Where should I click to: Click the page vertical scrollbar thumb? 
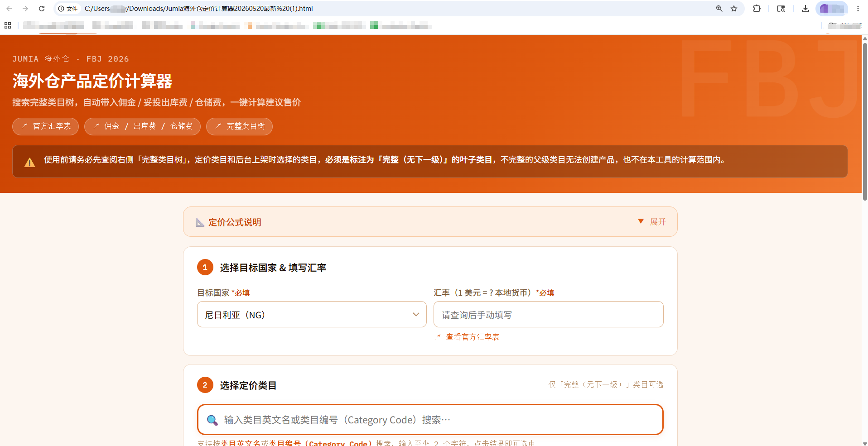[x=864, y=121]
